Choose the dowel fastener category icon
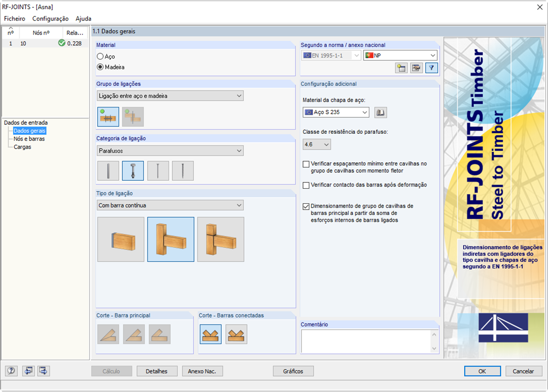 [109, 171]
